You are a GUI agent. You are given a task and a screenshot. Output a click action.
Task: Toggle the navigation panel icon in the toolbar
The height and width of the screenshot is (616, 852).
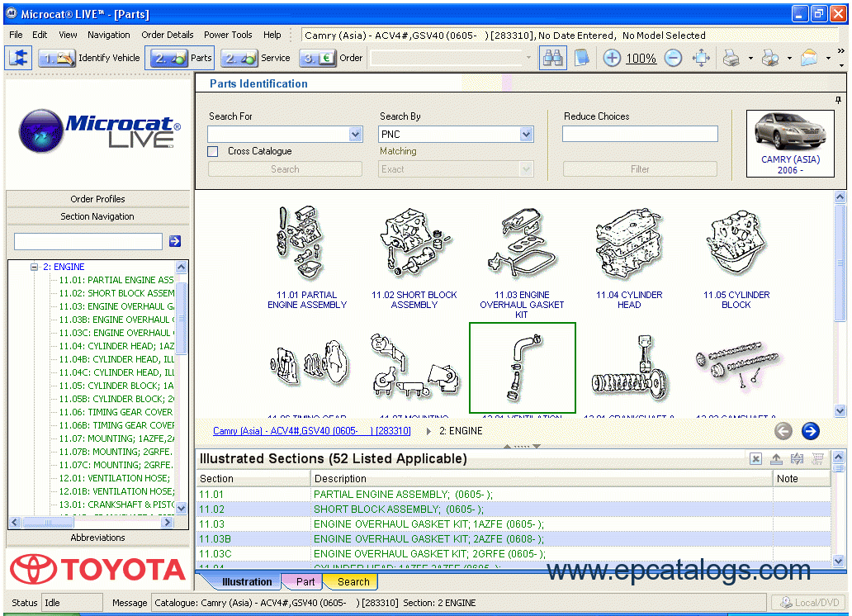pos(18,58)
